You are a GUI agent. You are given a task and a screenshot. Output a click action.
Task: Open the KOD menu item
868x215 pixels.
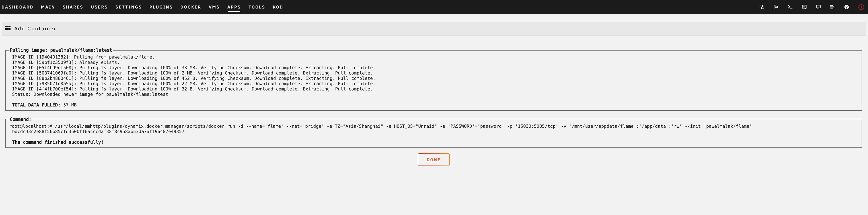[x=278, y=7]
